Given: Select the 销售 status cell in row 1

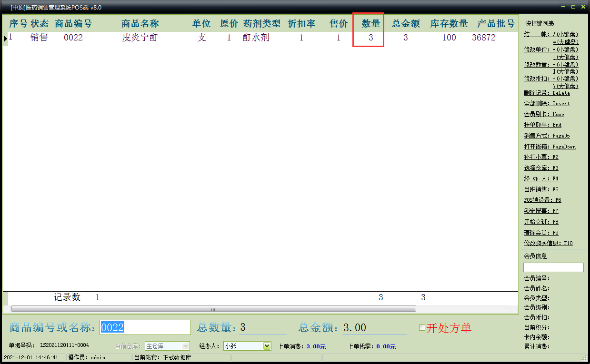Looking at the screenshot, I should pos(40,38).
